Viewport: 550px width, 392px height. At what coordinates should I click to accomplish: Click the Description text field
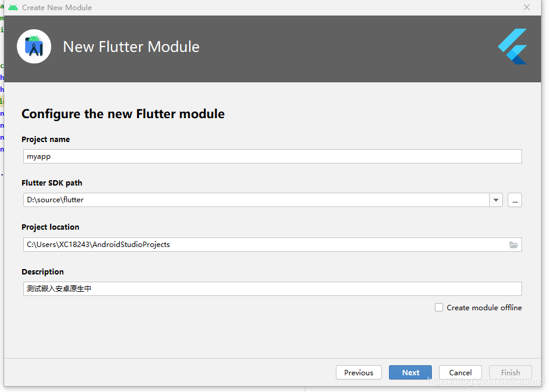[x=273, y=289]
